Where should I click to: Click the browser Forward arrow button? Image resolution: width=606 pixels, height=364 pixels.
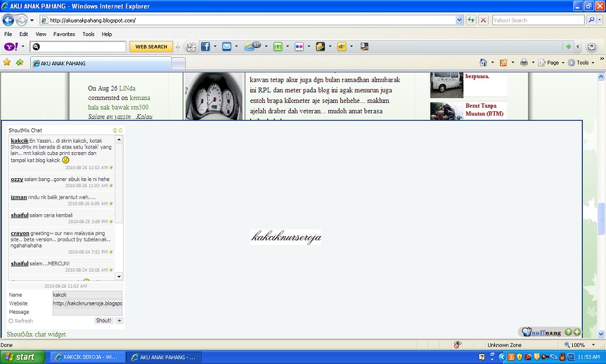pos(22,20)
